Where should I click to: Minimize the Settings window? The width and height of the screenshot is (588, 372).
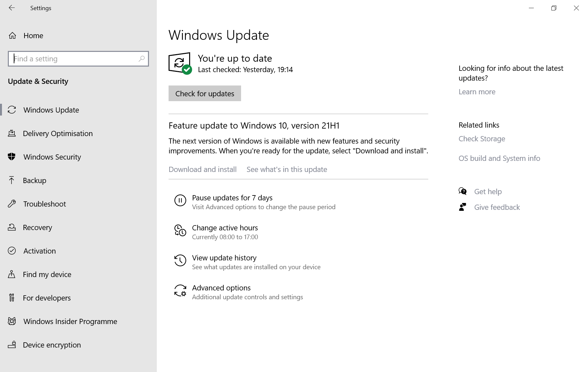pyautogui.click(x=531, y=8)
